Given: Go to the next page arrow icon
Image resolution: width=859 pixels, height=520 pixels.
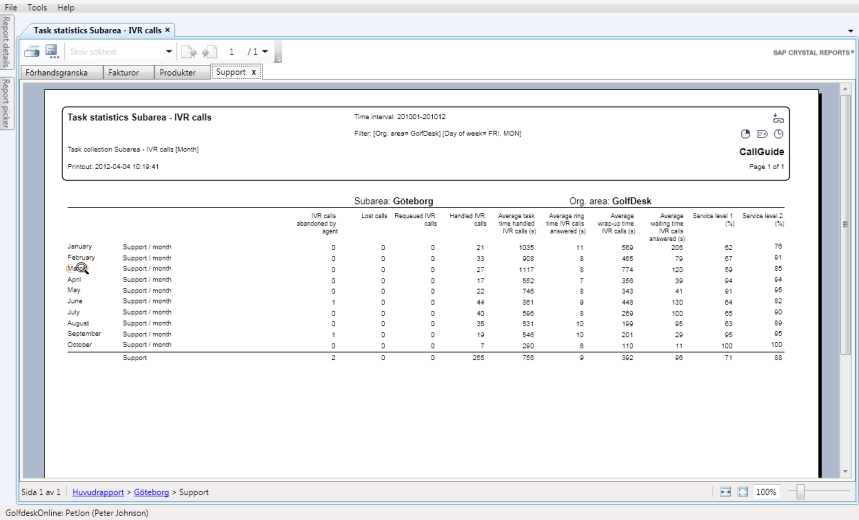Looking at the screenshot, I should (x=210, y=52).
